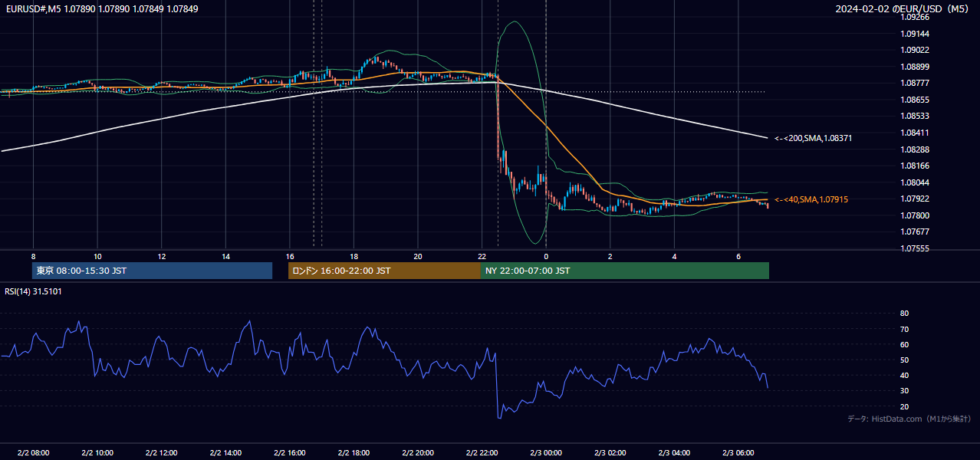The height and width of the screenshot is (460, 980).
Task: Click price axis value 1.09022
Action: tap(914, 50)
